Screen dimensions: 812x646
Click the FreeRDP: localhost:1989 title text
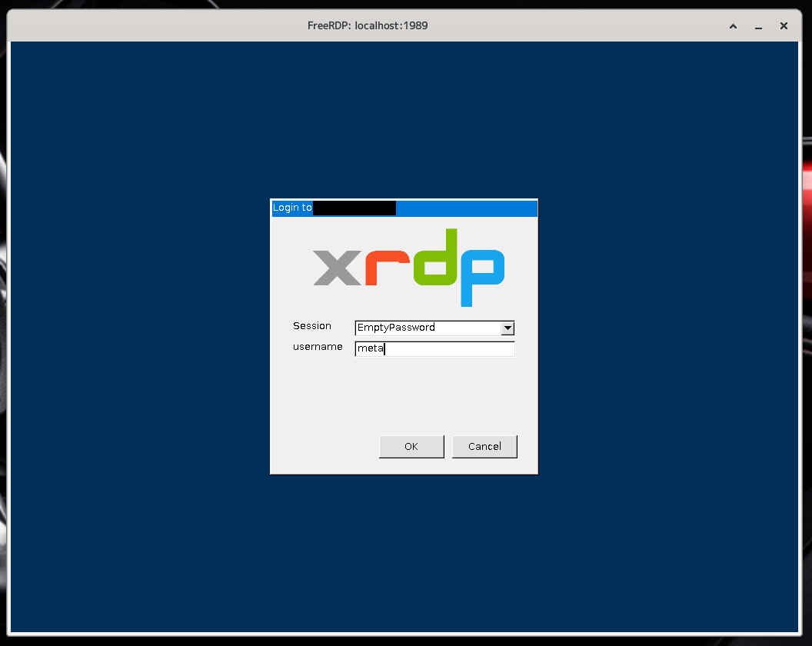pyautogui.click(x=368, y=26)
